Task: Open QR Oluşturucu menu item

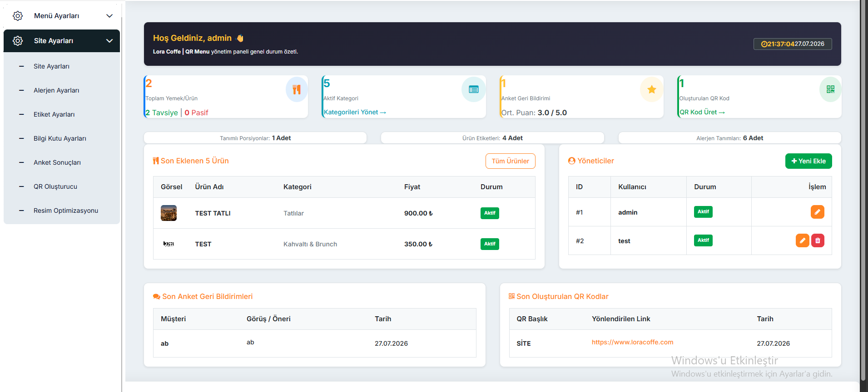Action: (x=55, y=186)
